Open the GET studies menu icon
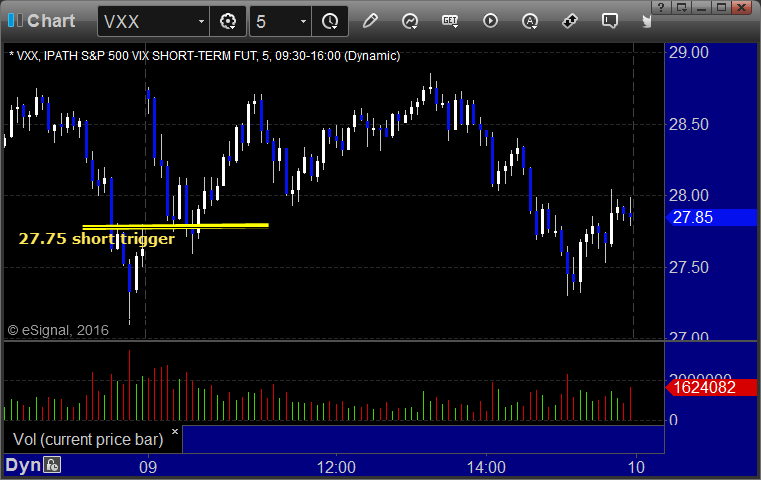Image resolution: width=761 pixels, height=480 pixels. pos(450,21)
